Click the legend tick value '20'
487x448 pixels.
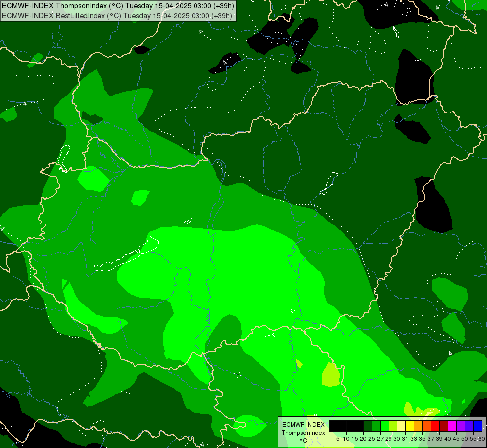[363, 439]
